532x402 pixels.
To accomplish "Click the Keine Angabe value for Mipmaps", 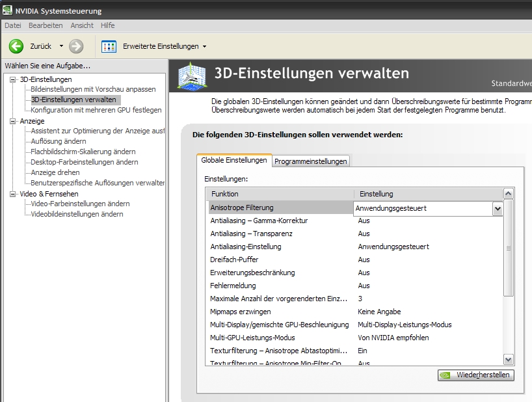I will (x=379, y=312).
